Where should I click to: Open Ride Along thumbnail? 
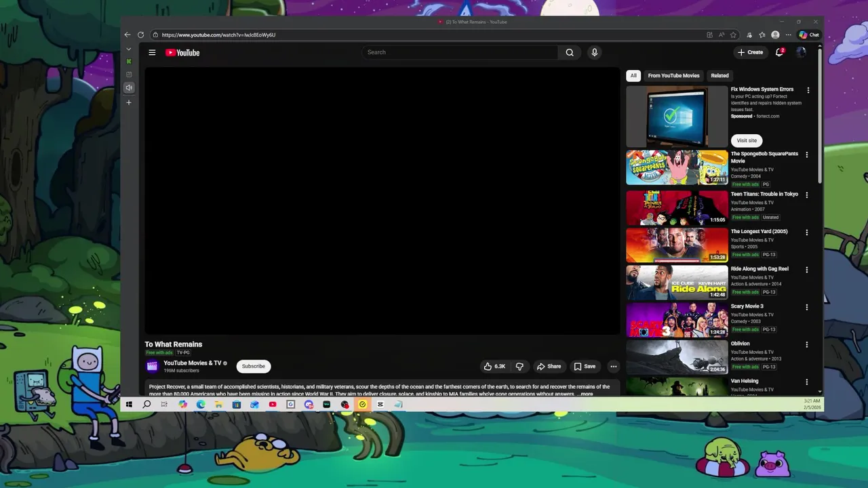[677, 282]
